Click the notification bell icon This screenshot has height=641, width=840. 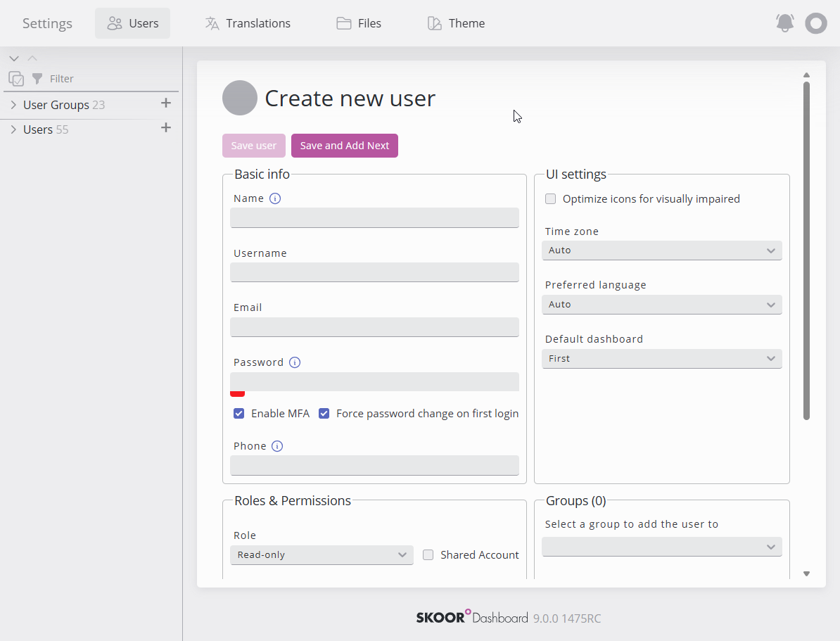pyautogui.click(x=784, y=23)
